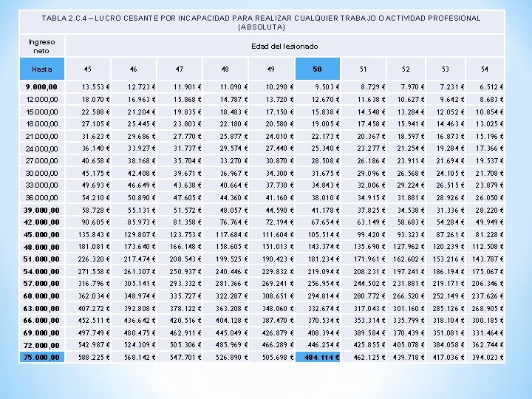Image resolution: width=532 pixels, height=399 pixels.
Task: Click the cell value 67.654 €
Action: pyautogui.click(x=325, y=222)
